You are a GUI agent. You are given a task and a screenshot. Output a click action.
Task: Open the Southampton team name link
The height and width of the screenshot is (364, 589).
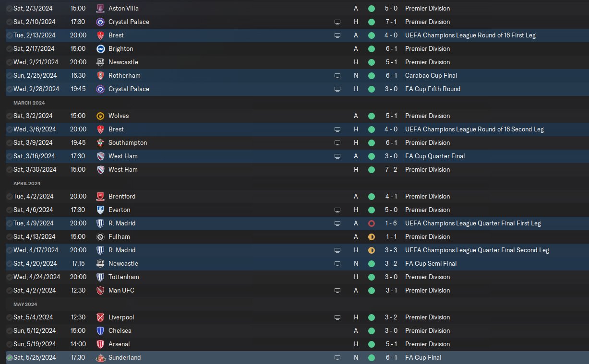(x=128, y=142)
